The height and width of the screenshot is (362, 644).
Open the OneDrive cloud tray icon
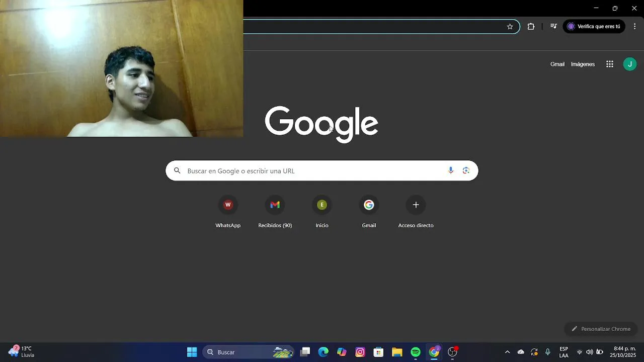pyautogui.click(x=521, y=352)
